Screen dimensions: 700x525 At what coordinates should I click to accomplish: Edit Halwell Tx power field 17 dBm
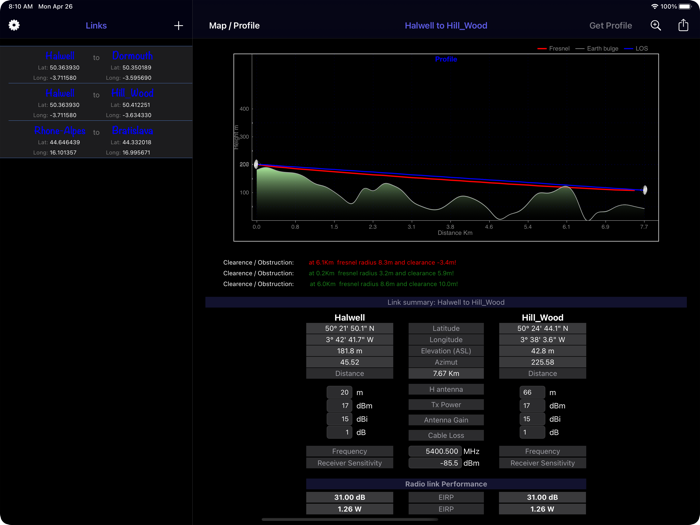[340, 406]
